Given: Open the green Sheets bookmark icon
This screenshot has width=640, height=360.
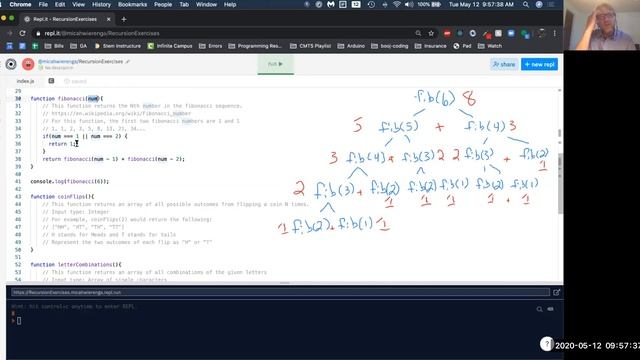Looking at the screenshot, I should [35, 46].
